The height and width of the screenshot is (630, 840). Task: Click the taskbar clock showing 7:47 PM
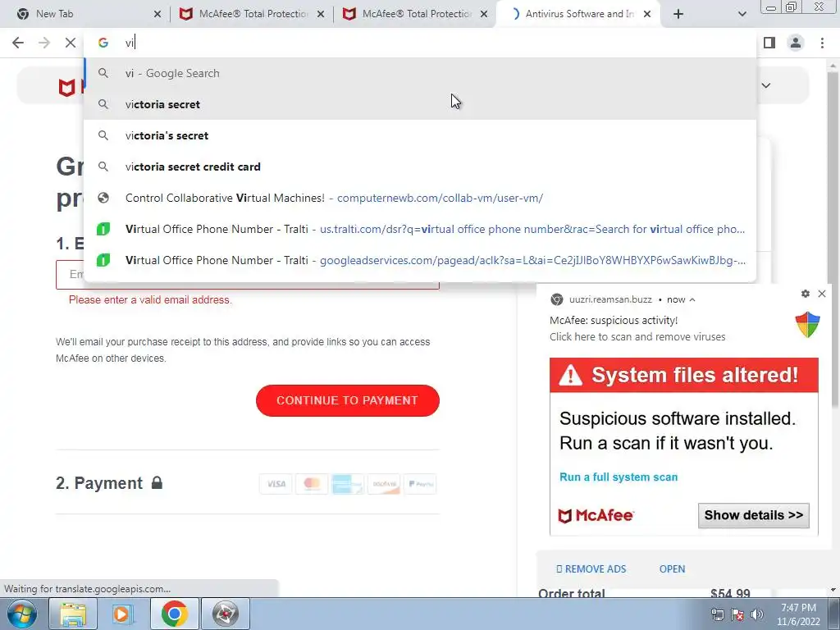point(798,614)
